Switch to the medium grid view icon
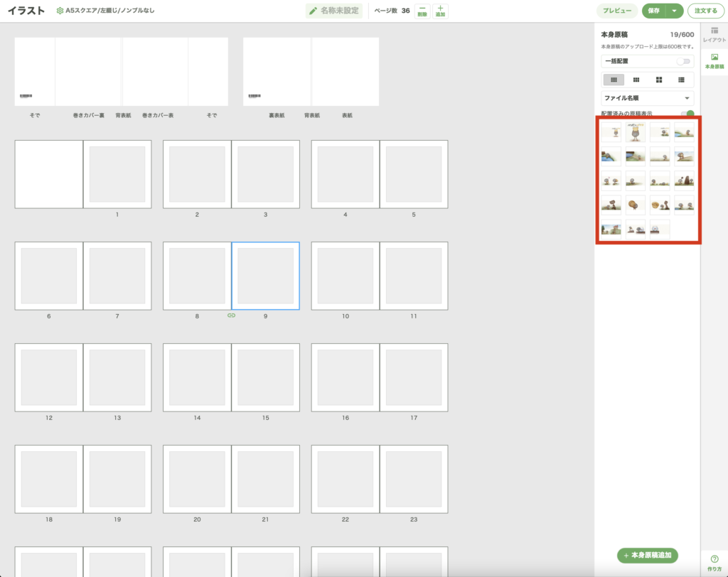Viewport: 728px width, 577px height. [x=636, y=80]
